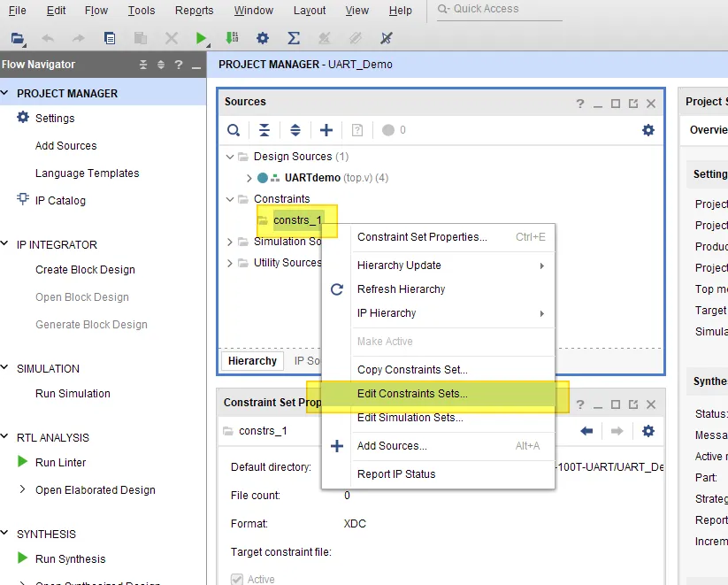Screen dimensions: 728x585
Task: Expand all sources in the Sources toolbar
Action: click(295, 130)
